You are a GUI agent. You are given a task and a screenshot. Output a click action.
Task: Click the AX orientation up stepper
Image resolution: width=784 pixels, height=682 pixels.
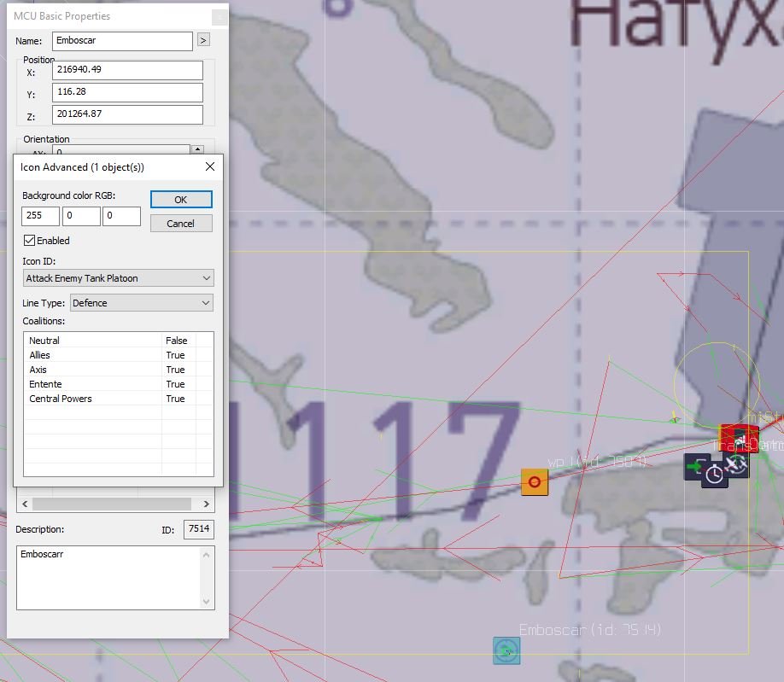click(x=197, y=149)
